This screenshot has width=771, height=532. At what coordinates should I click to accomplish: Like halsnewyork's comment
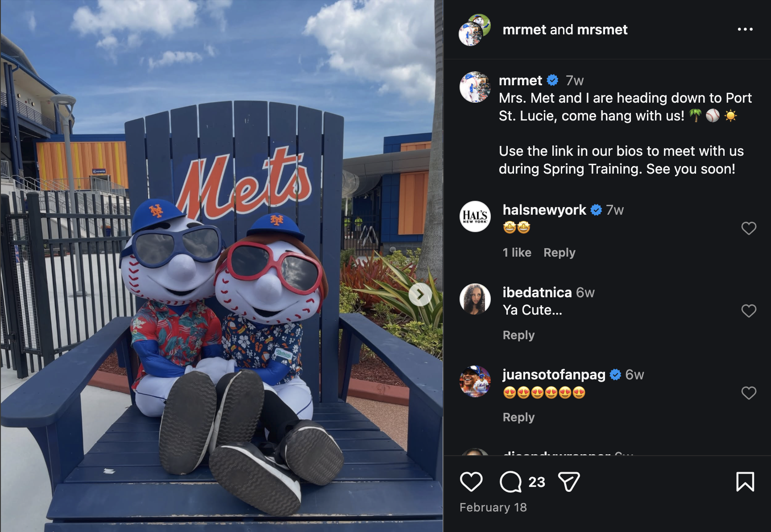pyautogui.click(x=749, y=229)
